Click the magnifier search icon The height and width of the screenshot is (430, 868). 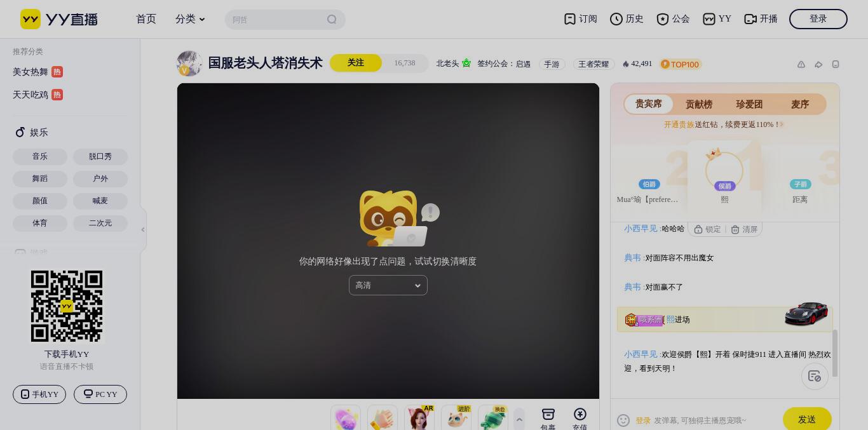coord(332,19)
